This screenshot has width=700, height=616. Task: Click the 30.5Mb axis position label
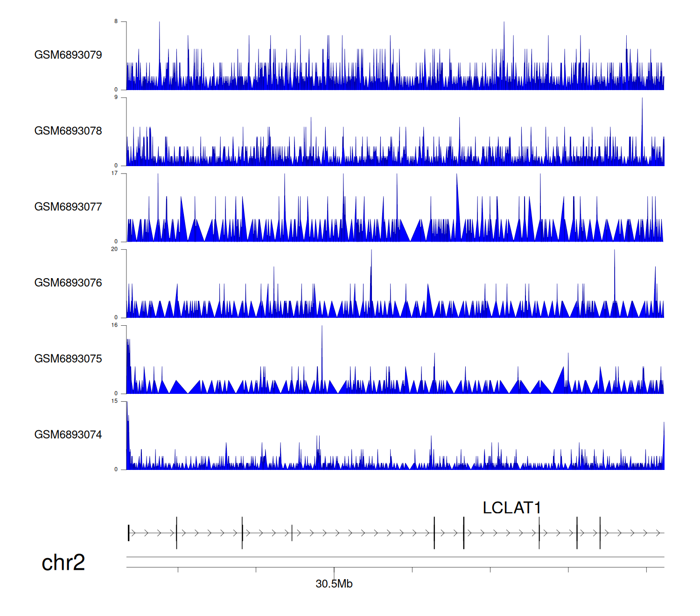point(334,584)
